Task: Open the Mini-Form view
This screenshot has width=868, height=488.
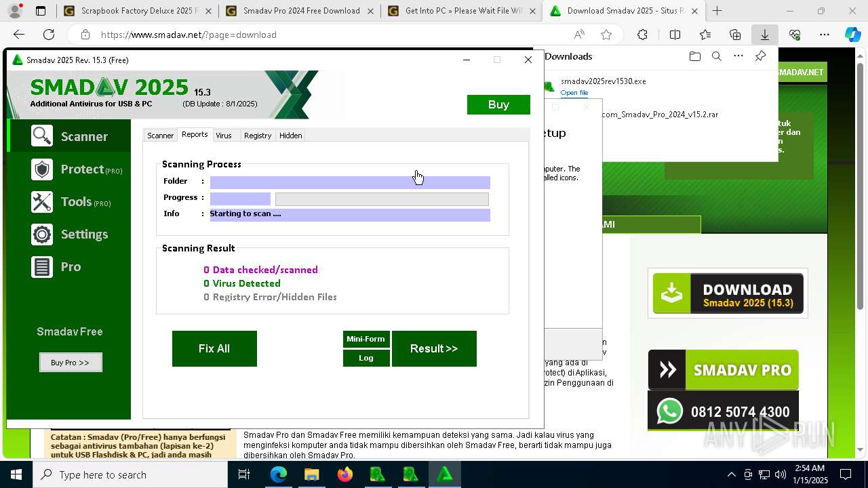Action: click(x=366, y=339)
